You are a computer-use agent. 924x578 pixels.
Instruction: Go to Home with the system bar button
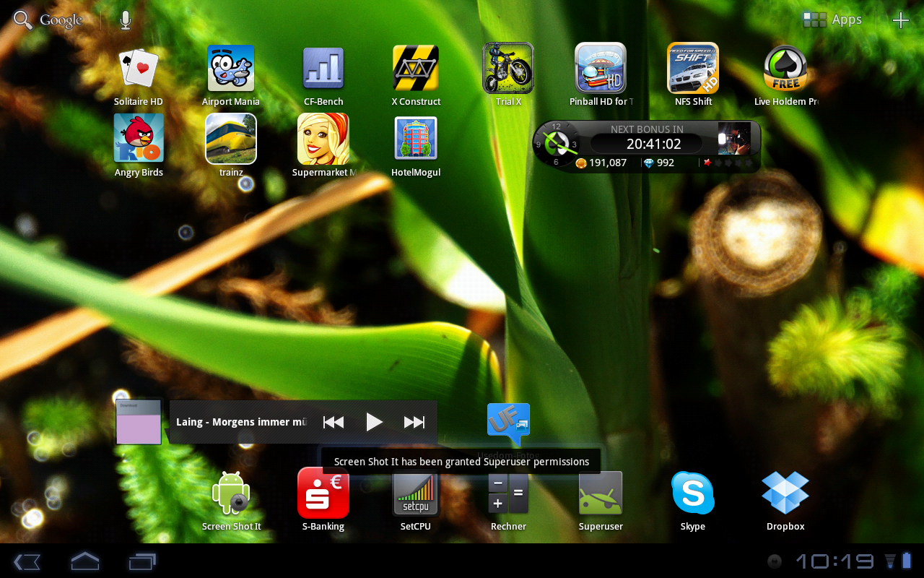click(x=84, y=561)
